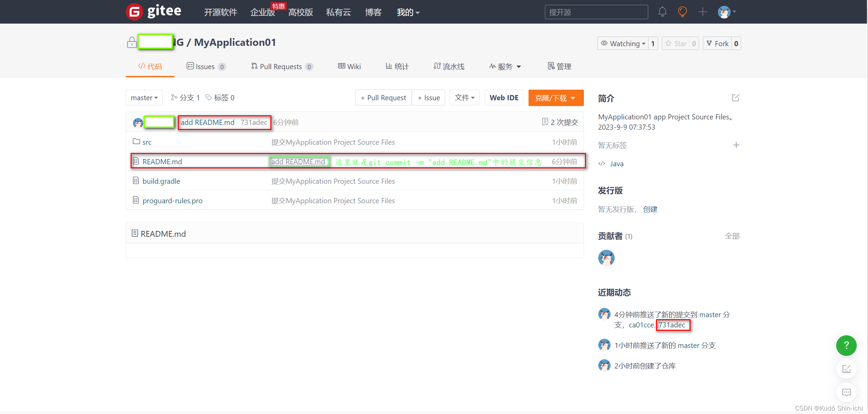Expand the 克隆/下载 dropdown
The width and height of the screenshot is (868, 414).
(x=556, y=98)
